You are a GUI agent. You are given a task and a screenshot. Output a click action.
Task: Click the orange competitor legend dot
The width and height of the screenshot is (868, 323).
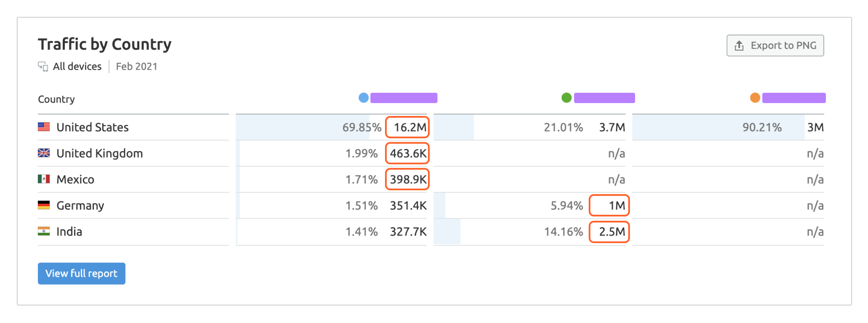pos(755,98)
